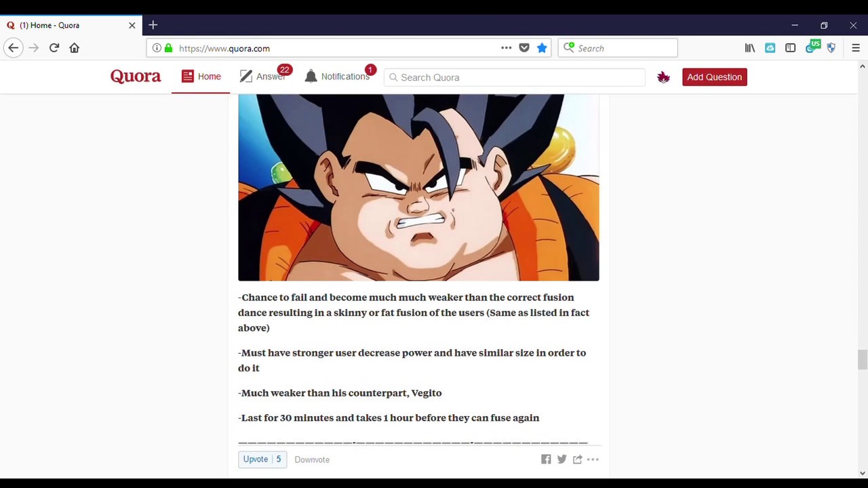Upvote the answer

pos(262,459)
